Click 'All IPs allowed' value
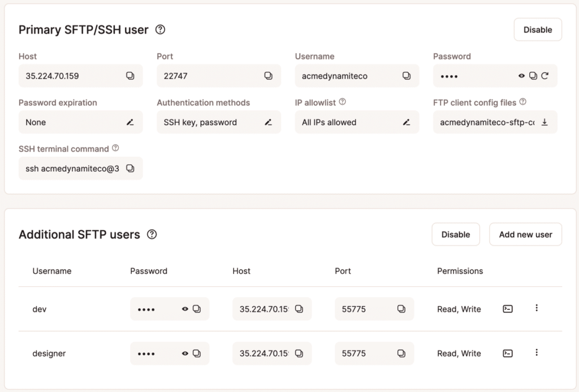The image size is (579, 392). pos(329,122)
